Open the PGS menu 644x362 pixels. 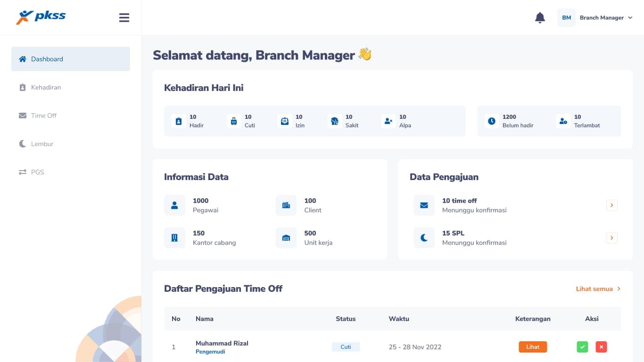click(x=71, y=172)
